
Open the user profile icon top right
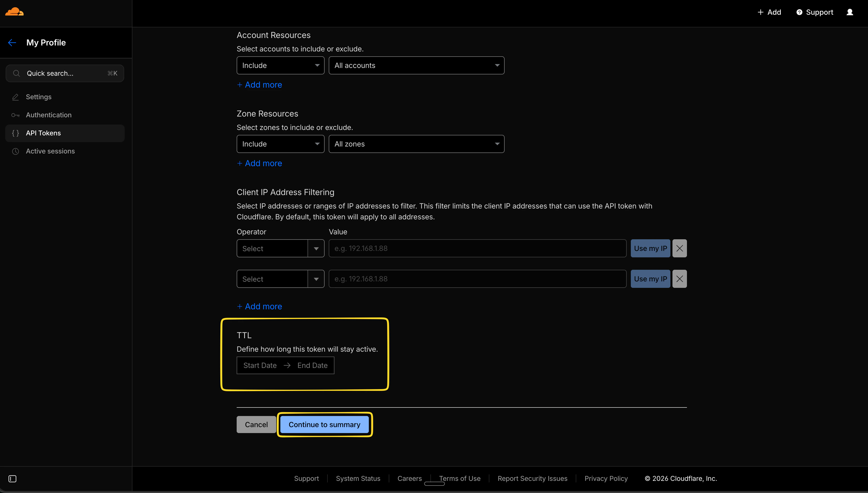(x=850, y=12)
